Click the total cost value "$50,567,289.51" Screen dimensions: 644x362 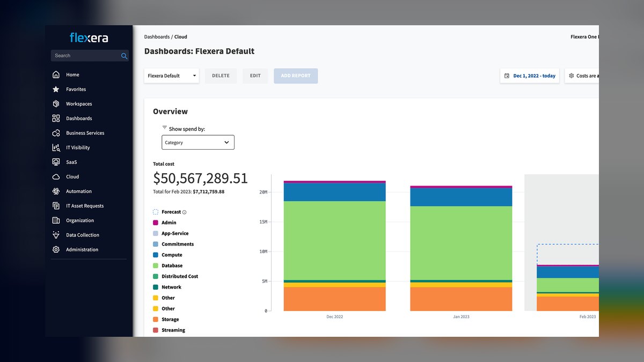tap(201, 178)
